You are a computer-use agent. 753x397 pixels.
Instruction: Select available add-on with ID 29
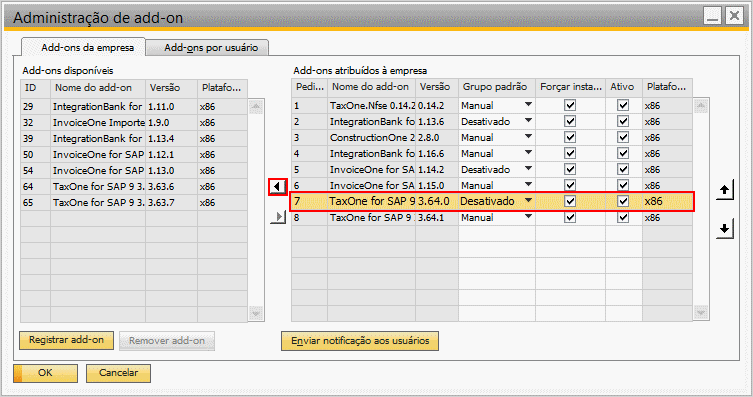[134, 107]
